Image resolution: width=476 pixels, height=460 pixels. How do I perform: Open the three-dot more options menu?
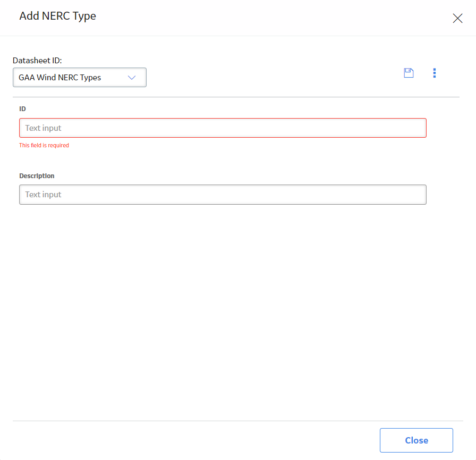[x=435, y=73]
